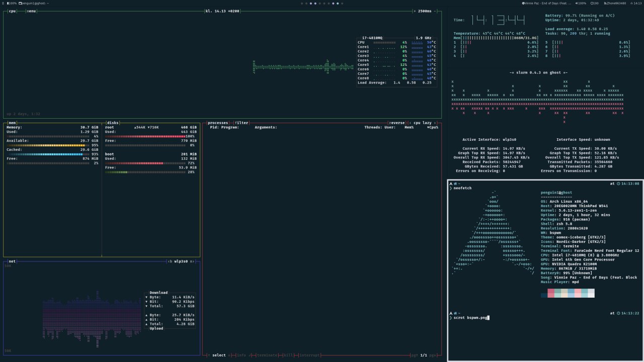Click the clock in bpytop header
The width and height of the screenshot is (644, 362).
[x=222, y=11]
